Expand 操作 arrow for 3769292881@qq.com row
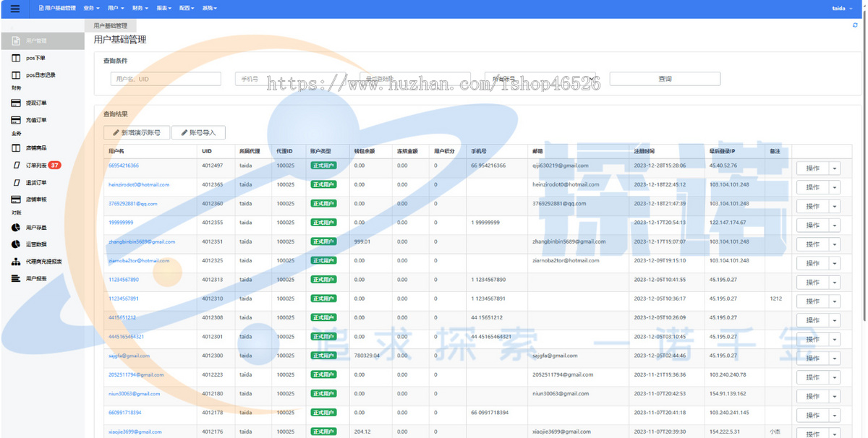Viewport: 868px width, 438px height. coord(834,206)
